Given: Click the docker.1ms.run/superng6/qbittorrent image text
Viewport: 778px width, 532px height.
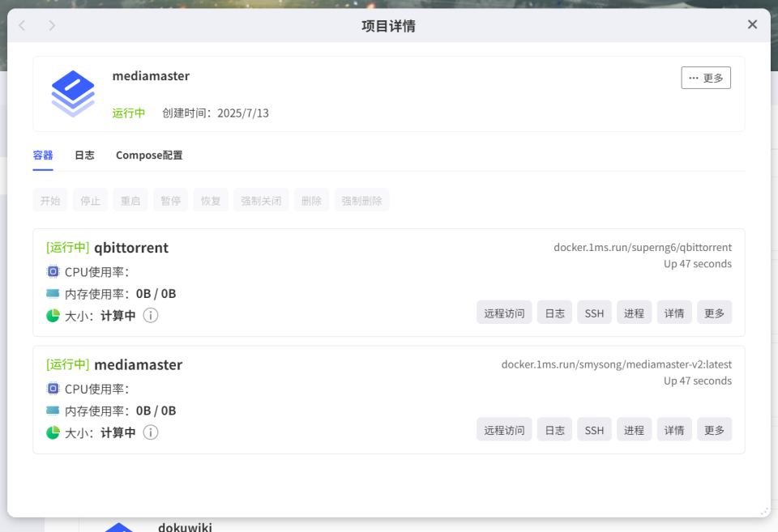Looking at the screenshot, I should (643, 248).
